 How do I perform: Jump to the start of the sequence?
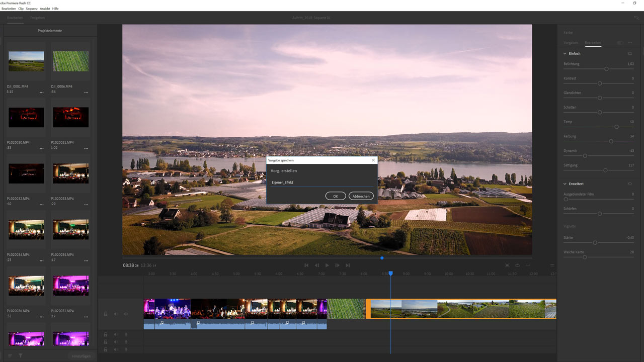tap(306, 265)
